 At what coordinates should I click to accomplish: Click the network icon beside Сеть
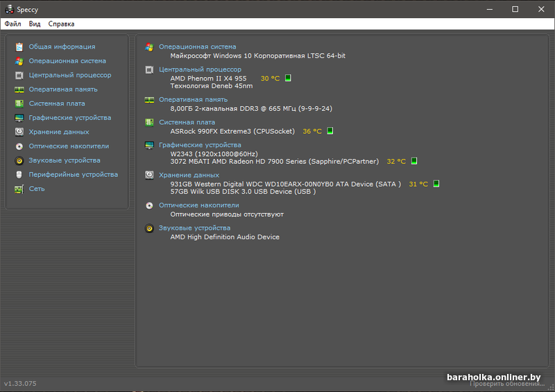[19, 189]
